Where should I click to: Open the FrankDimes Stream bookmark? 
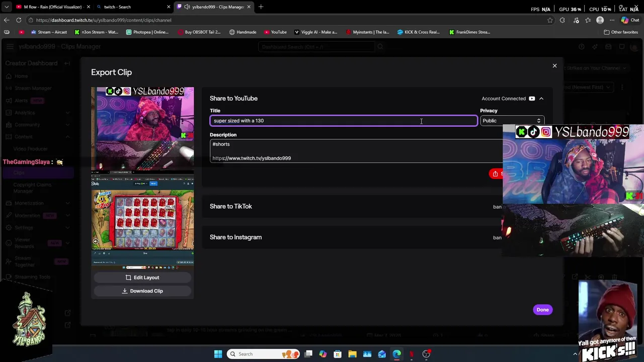coord(470,32)
